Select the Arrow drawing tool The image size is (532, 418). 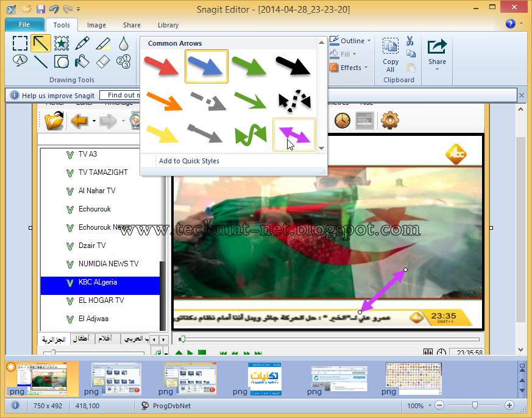41,43
